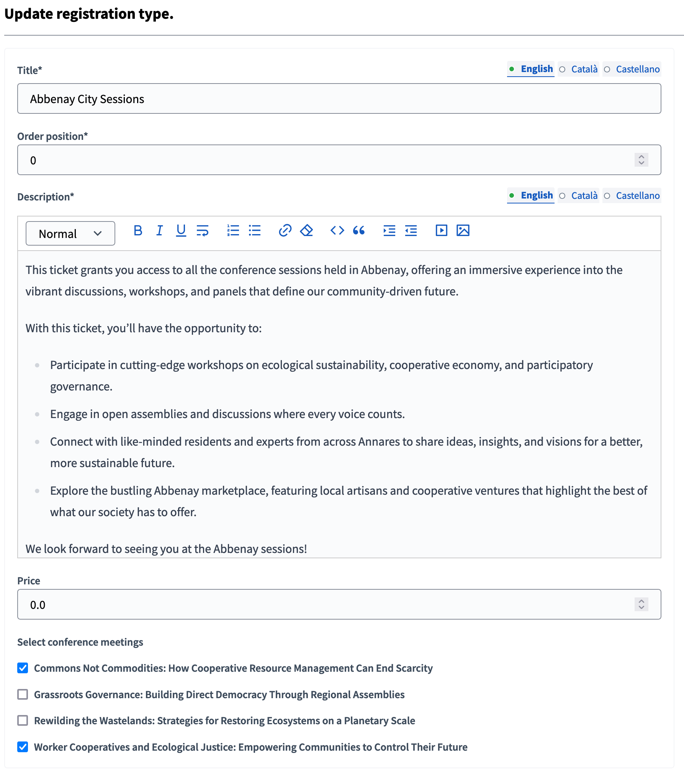Uncheck Worker Cooperatives and Ecological Justice

[23, 747]
